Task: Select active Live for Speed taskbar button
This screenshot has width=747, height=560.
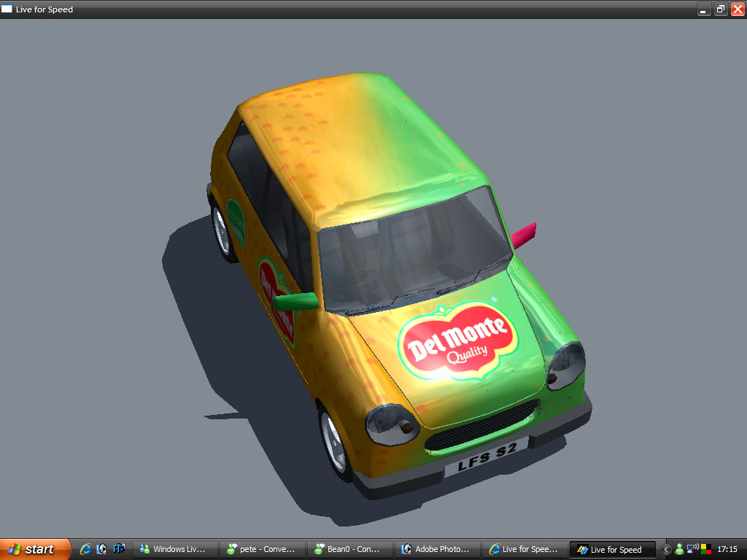Action: 613,550
